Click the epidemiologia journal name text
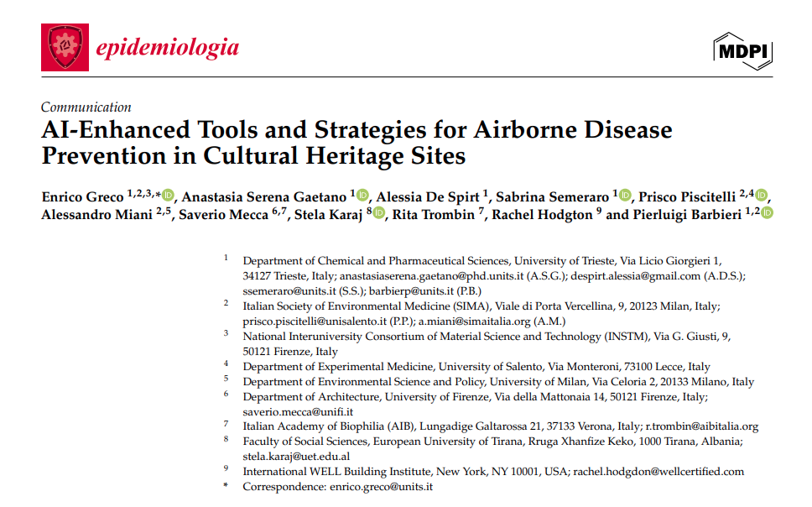The height and width of the screenshot is (507, 812). pos(167,48)
